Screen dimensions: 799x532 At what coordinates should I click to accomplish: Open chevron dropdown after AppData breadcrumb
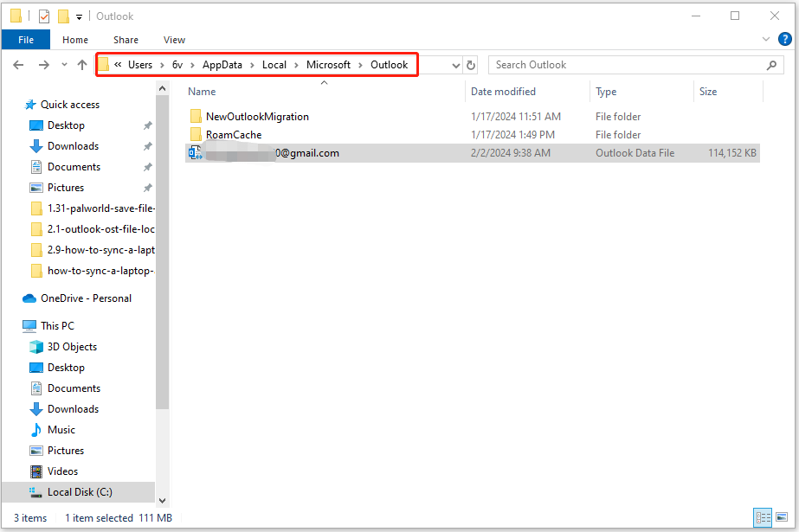252,65
